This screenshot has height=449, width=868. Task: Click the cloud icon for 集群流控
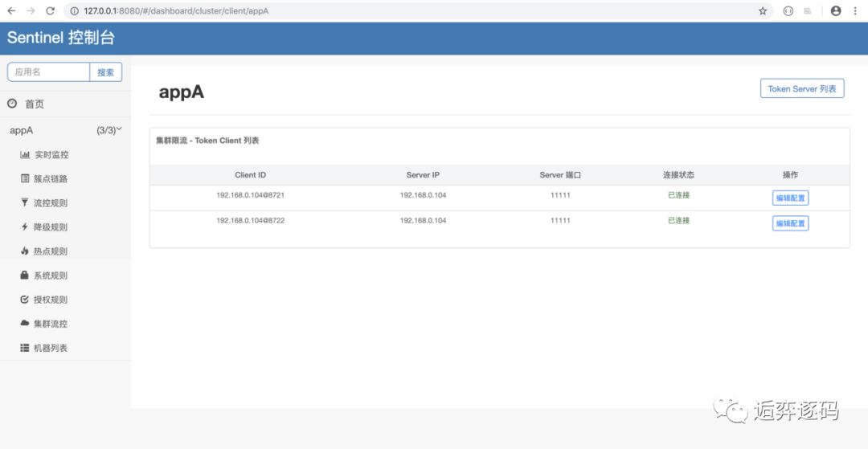point(24,323)
